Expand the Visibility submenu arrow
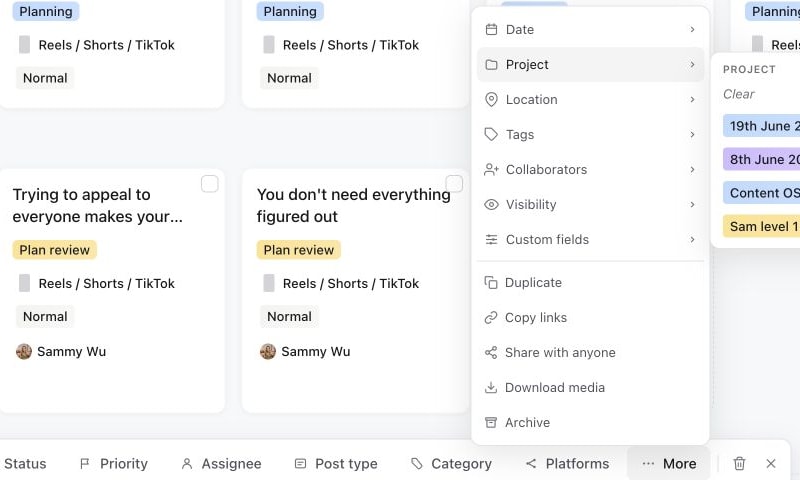 [692, 205]
